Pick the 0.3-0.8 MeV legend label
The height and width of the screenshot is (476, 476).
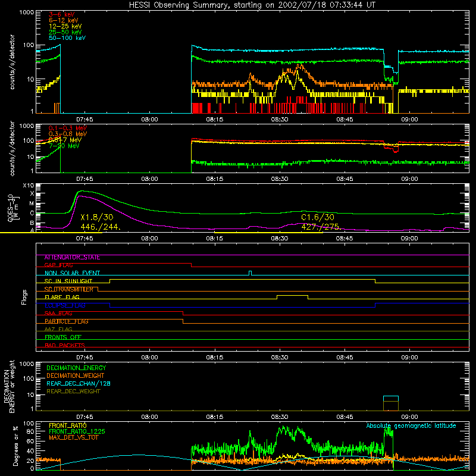coord(67,134)
